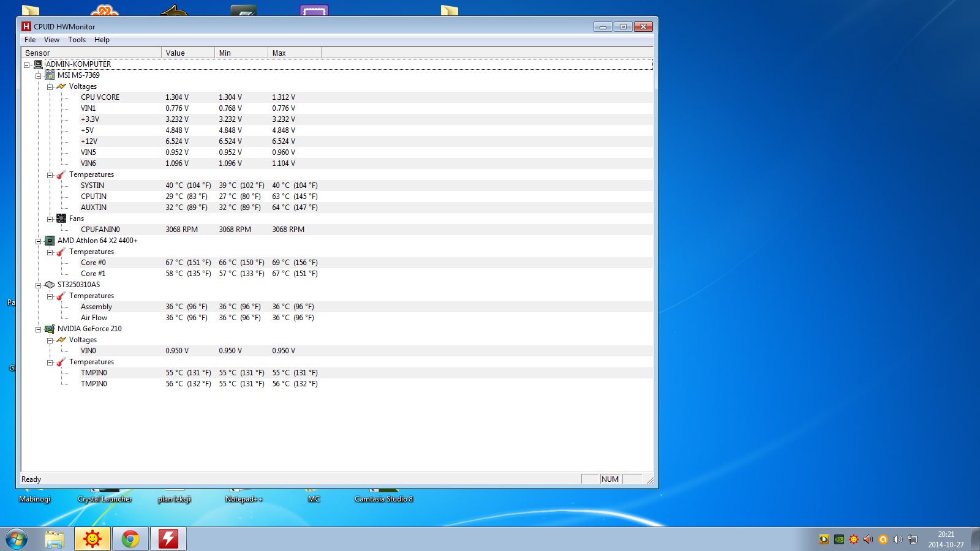Open the Tools menu
The width and height of the screenshot is (980, 551).
[x=77, y=40]
